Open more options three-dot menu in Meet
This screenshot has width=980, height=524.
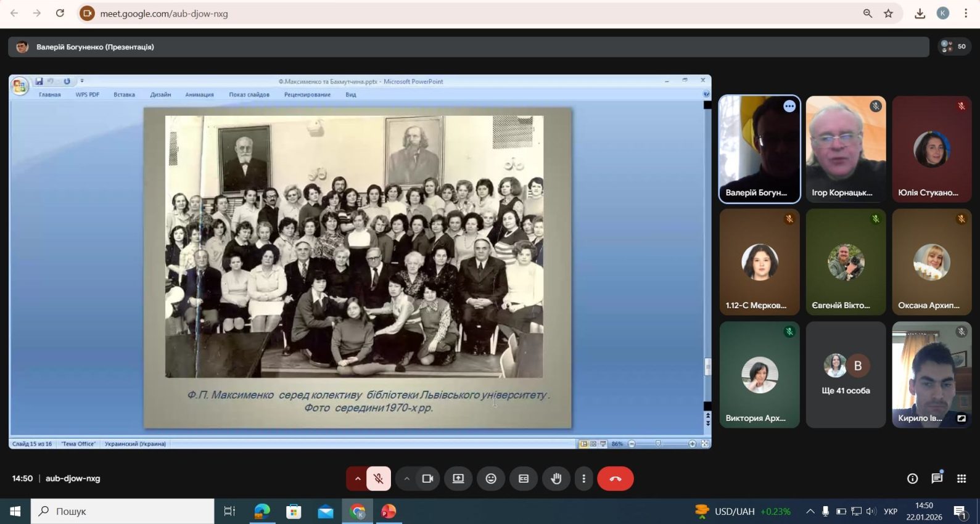583,479
